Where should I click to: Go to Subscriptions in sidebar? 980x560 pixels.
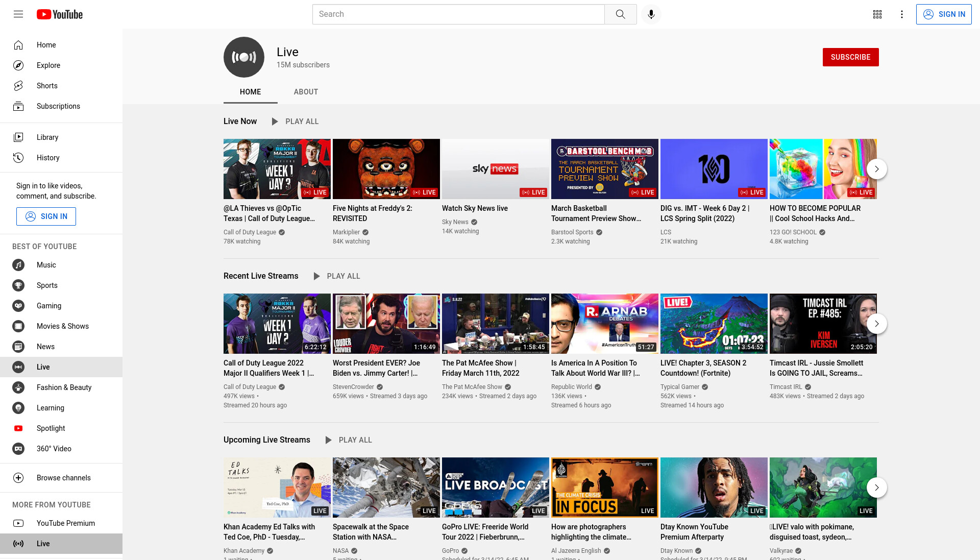61,106
